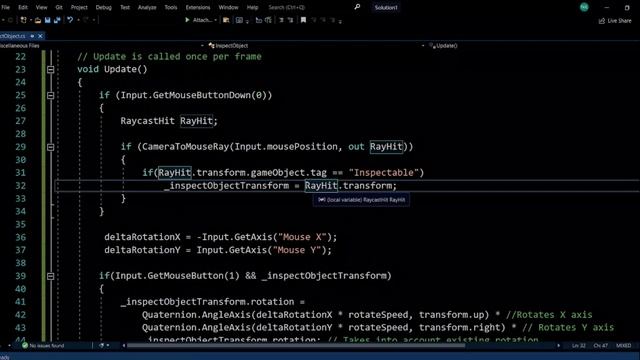Click the Live Share button
The height and width of the screenshot is (360, 640).
(615, 20)
